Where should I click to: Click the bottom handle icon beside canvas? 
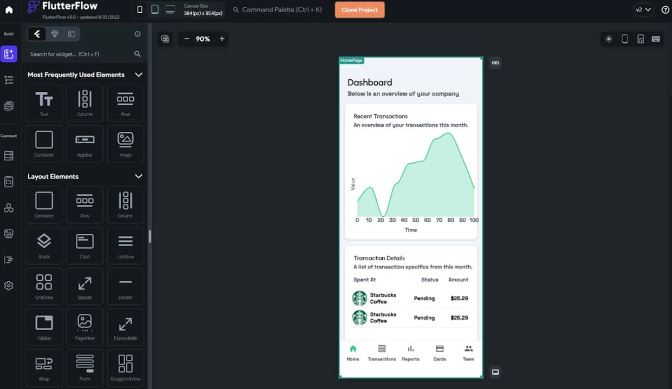(x=495, y=372)
